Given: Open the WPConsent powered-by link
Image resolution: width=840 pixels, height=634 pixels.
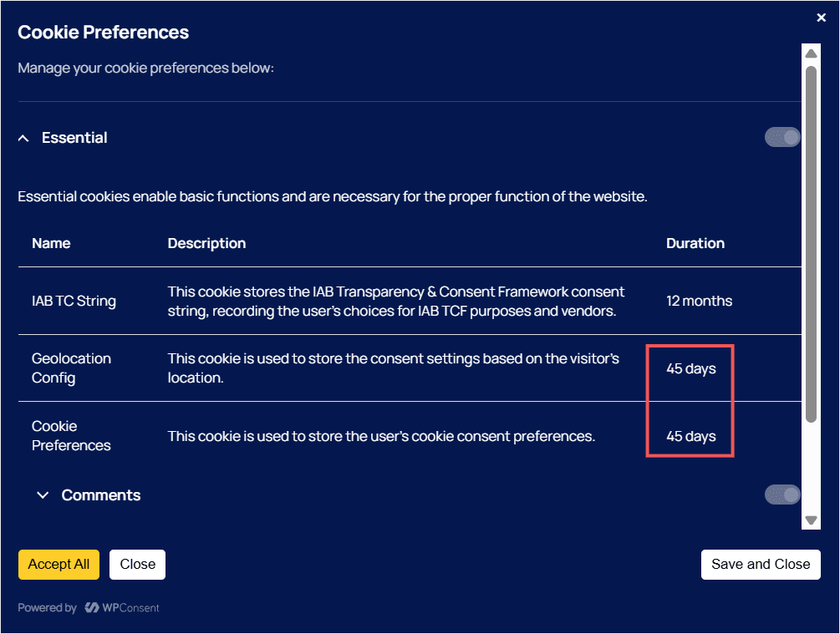Looking at the screenshot, I should pos(122,608).
